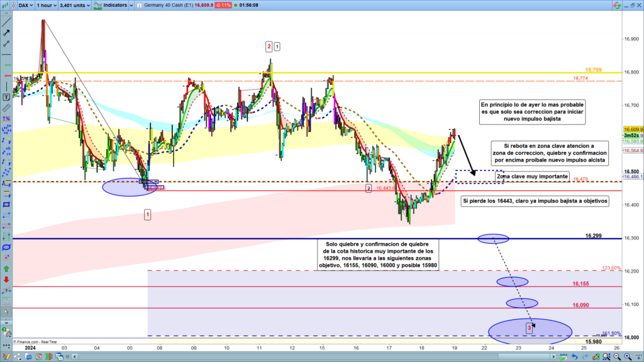The image size is (644, 362).
Task: Select the red down arrow marker tool
Action: pos(6,280)
